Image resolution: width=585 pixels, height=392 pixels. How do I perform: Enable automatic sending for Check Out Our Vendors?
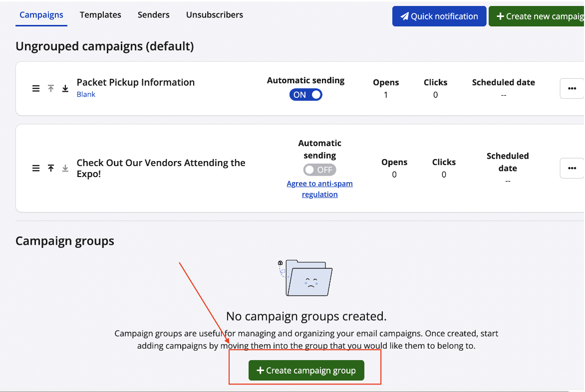[319, 170]
